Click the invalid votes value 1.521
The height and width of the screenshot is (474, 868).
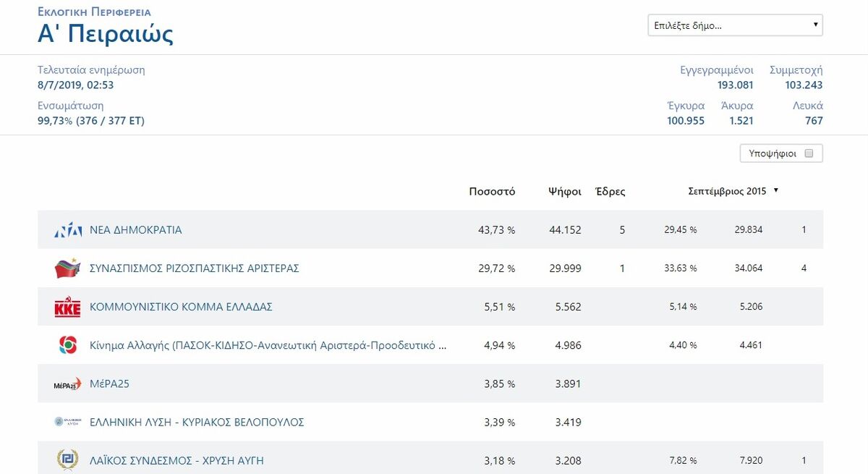[741, 121]
